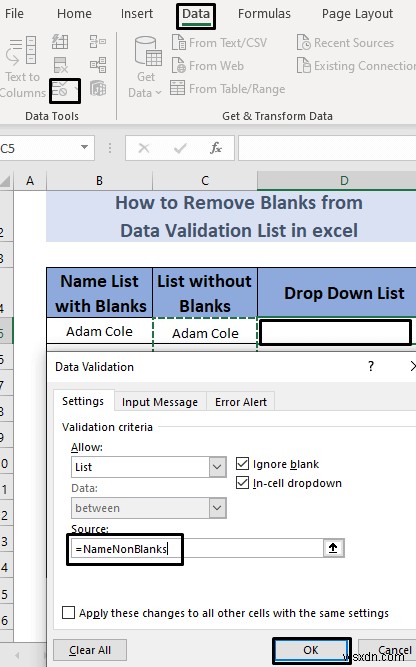The width and height of the screenshot is (416, 667).
Task: Click the Source field with =NameNonBlanks
Action: pos(197,549)
